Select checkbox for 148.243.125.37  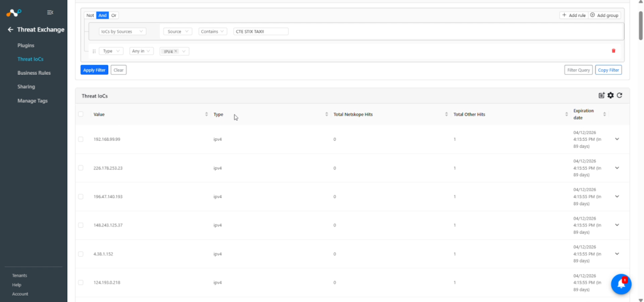tap(80, 225)
